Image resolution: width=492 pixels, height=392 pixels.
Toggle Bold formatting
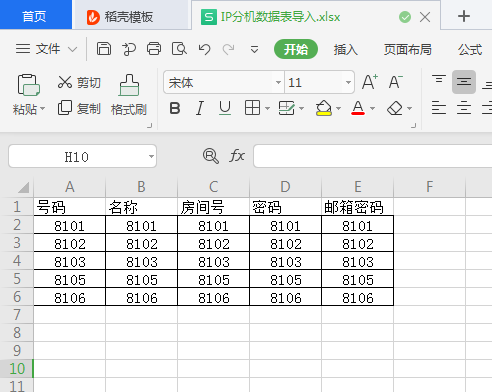[175, 108]
